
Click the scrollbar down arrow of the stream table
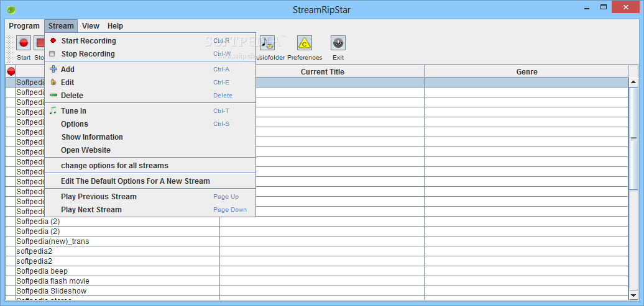coord(633,294)
